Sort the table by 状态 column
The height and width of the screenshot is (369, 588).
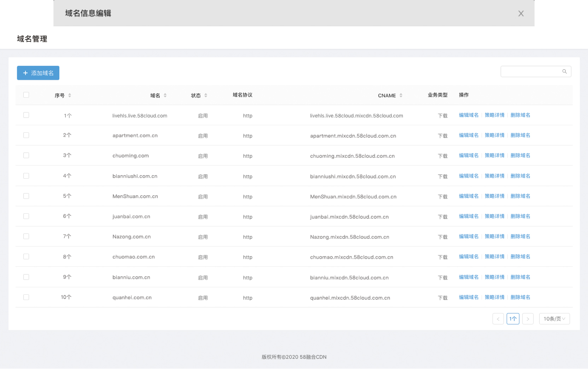tap(206, 95)
